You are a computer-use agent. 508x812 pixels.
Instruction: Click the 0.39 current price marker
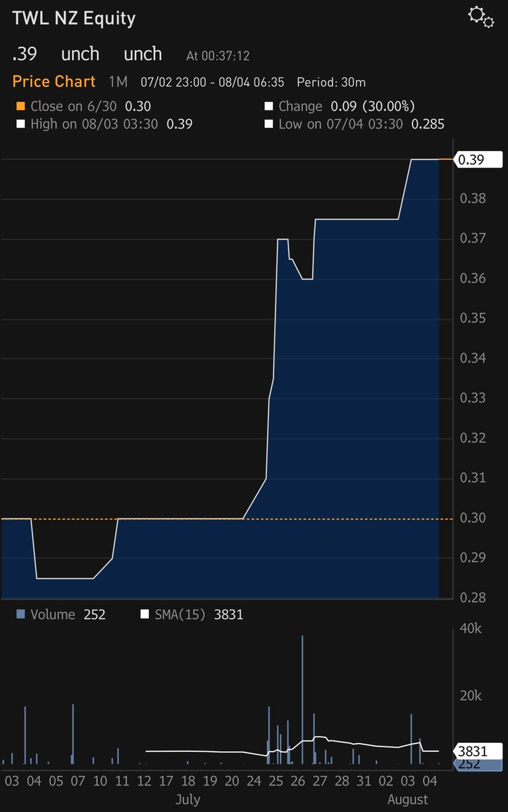tap(478, 160)
